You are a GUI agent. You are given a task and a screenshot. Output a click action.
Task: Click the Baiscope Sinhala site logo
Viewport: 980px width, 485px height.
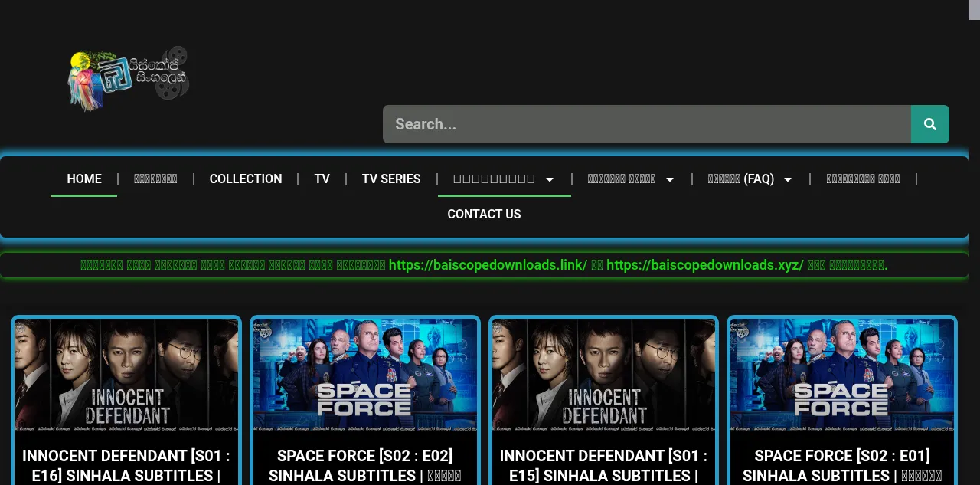(128, 79)
